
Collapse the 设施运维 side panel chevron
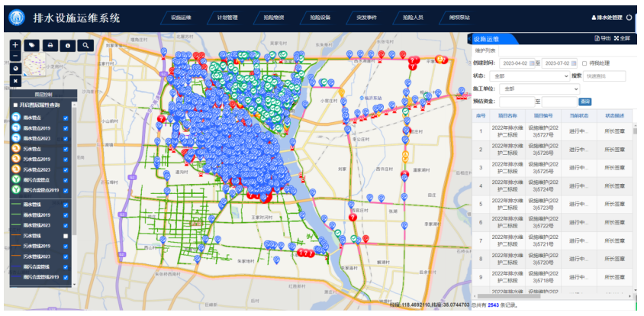point(469,38)
